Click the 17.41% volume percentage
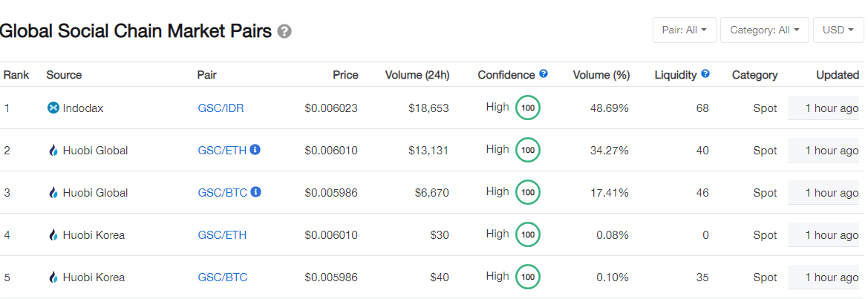The image size is (868, 299). (610, 193)
